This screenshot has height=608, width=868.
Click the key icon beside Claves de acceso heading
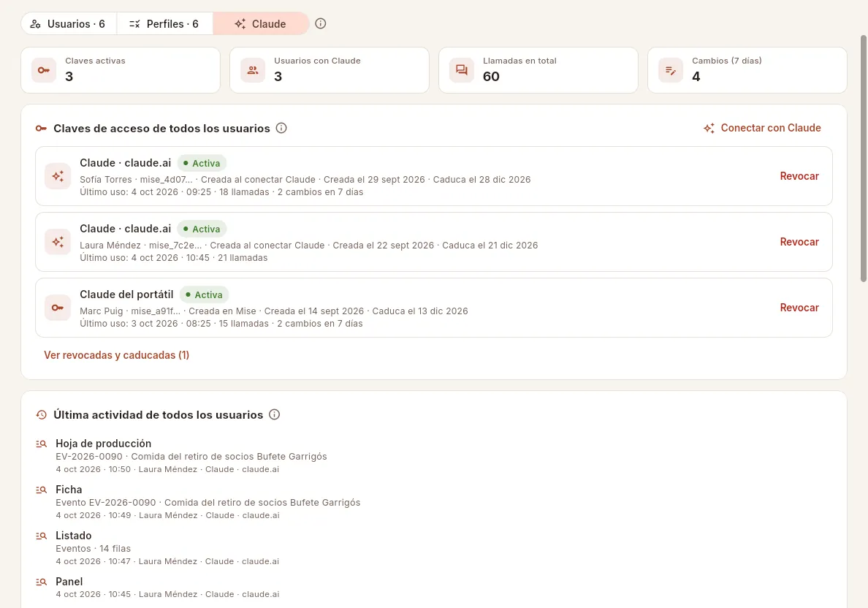coord(41,129)
